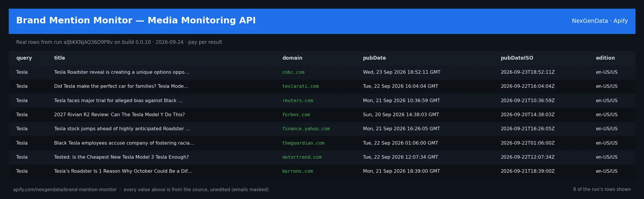This screenshot has height=199, width=644.
Task: Open the apify.com/nexgendata/brand-mention-monitor footer URL
Action: [x=65, y=190]
